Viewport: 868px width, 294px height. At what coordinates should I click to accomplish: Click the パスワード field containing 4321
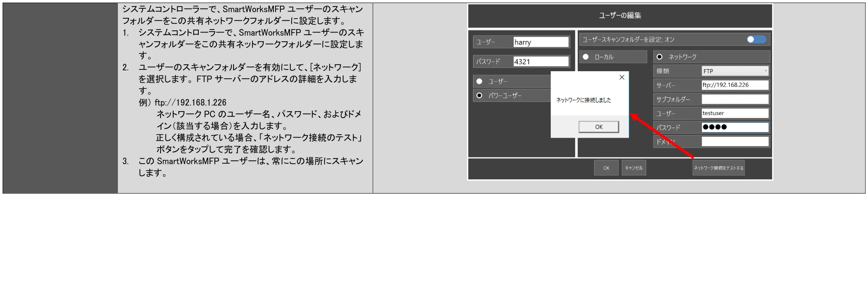541,62
